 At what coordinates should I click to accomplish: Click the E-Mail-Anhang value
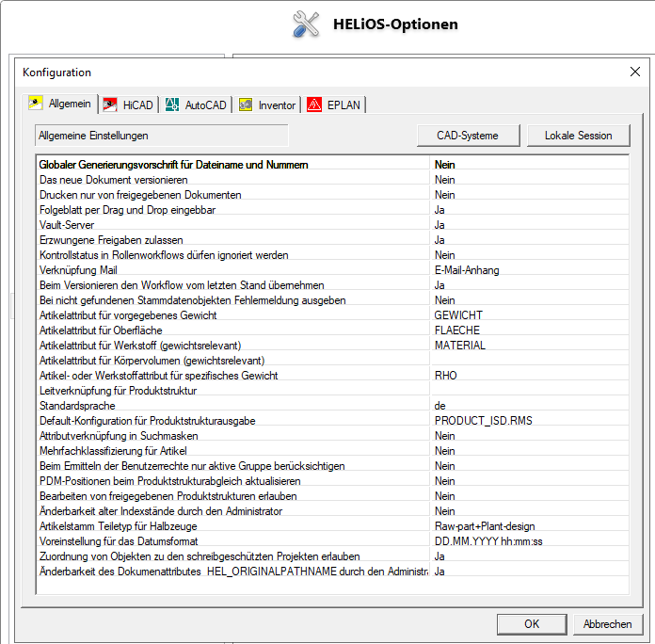click(467, 270)
